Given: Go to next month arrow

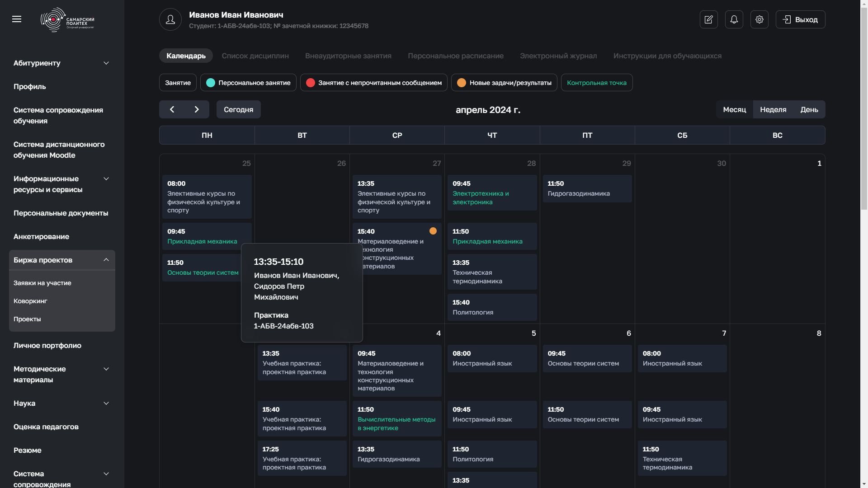Looking at the screenshot, I should (197, 109).
